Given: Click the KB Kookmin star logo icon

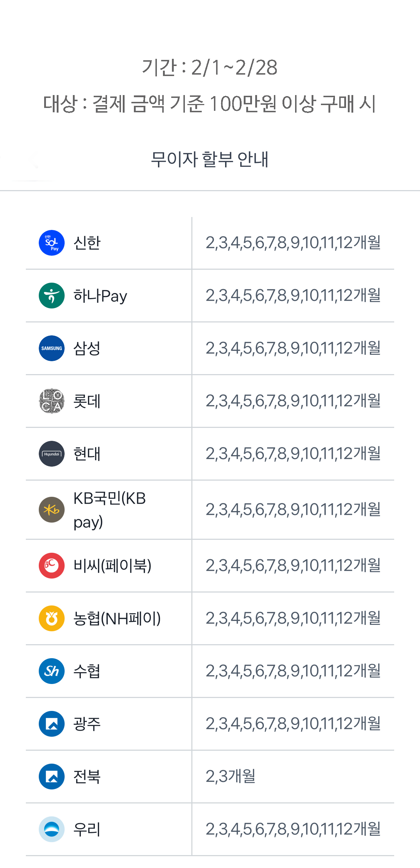Looking at the screenshot, I should click(52, 510).
